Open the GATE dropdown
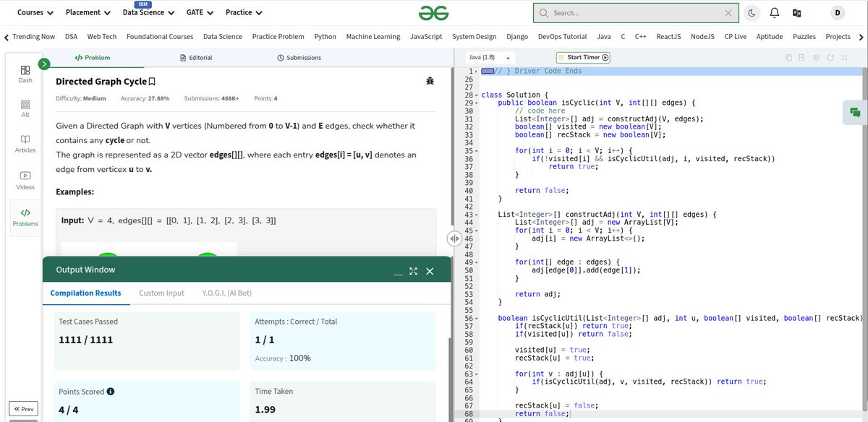The image size is (868, 422). [x=199, y=12]
